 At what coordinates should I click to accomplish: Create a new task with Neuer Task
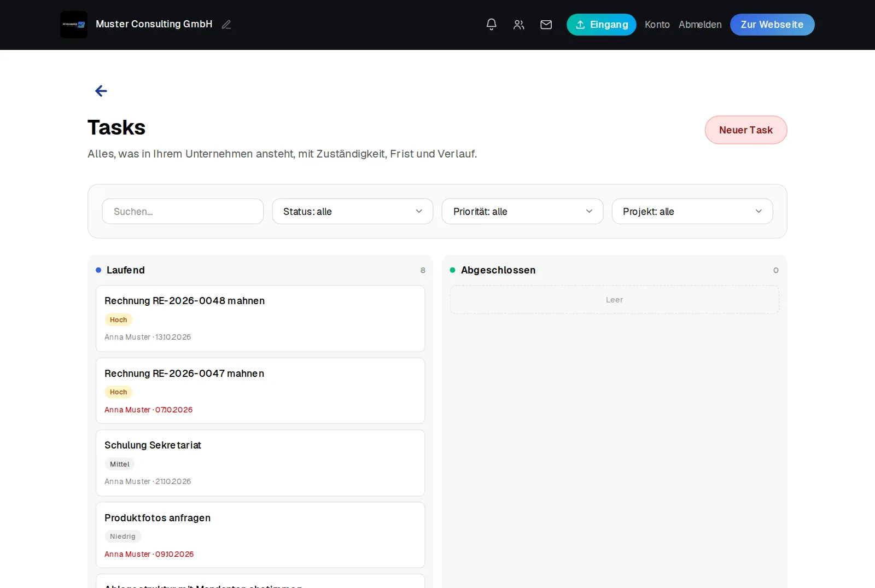point(746,130)
